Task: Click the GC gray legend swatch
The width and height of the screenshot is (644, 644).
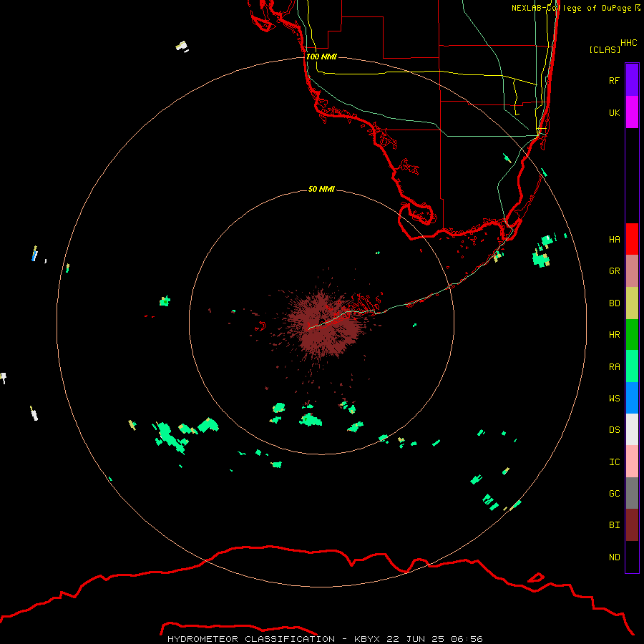Action: [x=632, y=493]
